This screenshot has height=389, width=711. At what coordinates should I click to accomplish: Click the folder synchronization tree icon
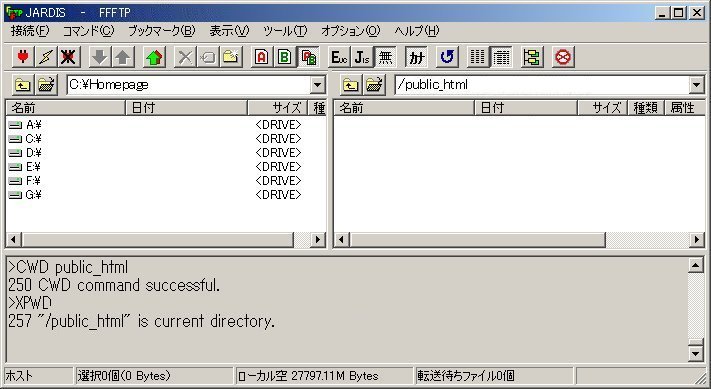pyautogui.click(x=532, y=57)
